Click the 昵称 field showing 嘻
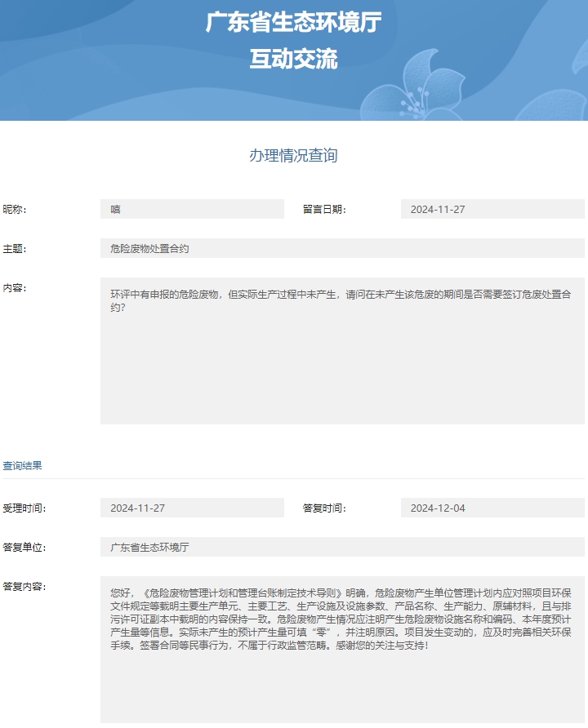 [x=192, y=209]
